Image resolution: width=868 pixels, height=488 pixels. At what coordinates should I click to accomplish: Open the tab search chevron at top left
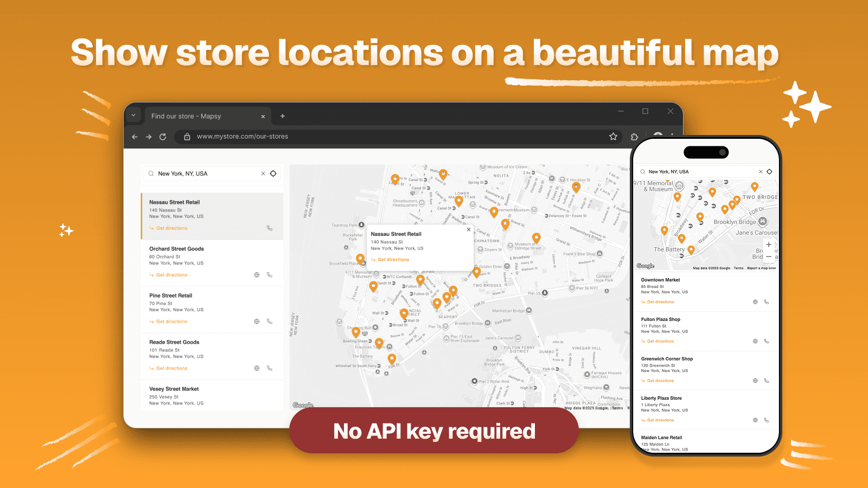pos(133,115)
